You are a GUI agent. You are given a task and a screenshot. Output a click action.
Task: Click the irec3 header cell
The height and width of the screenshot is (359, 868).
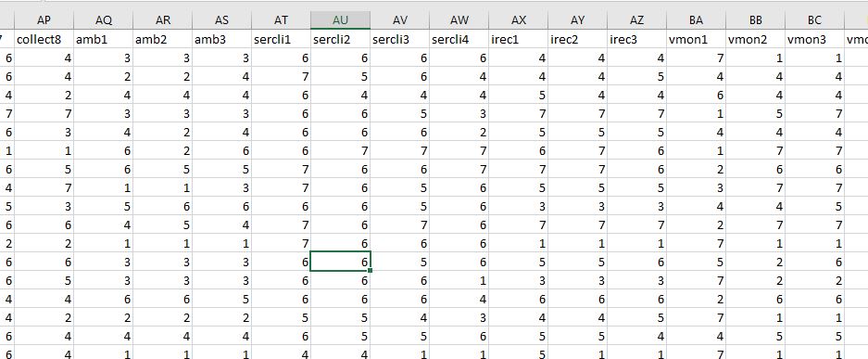pos(636,39)
